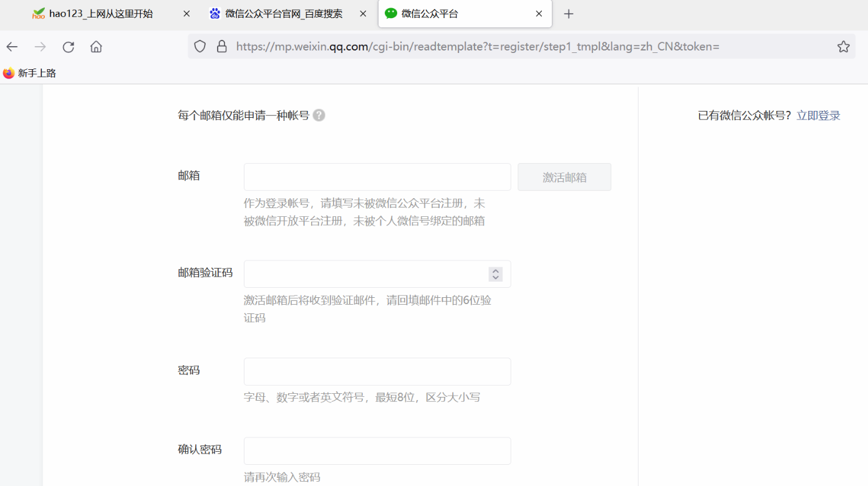Focus the 确认密码 input field
Viewport: 868px width, 486px height.
(377, 450)
